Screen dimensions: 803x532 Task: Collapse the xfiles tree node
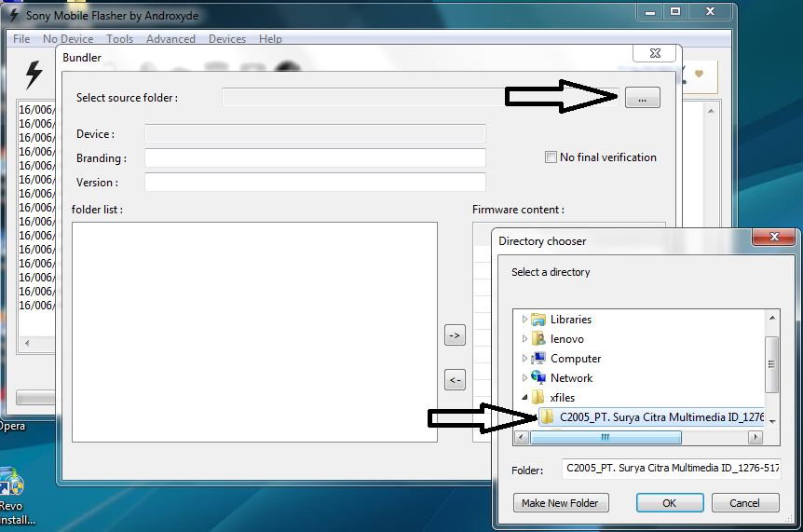tap(524, 397)
